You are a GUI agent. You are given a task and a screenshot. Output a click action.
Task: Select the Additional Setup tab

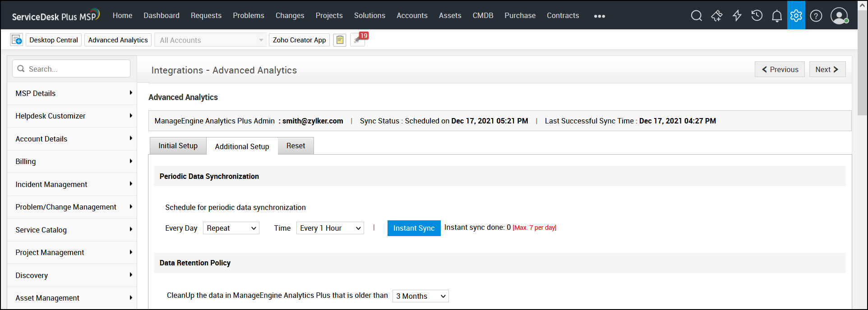(242, 146)
